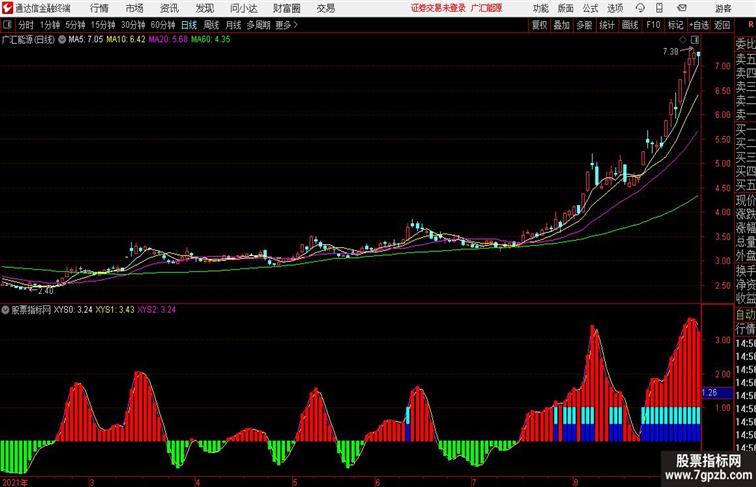Open the mail envelope icon
The width and height of the screenshot is (756, 487).
(x=682, y=8)
